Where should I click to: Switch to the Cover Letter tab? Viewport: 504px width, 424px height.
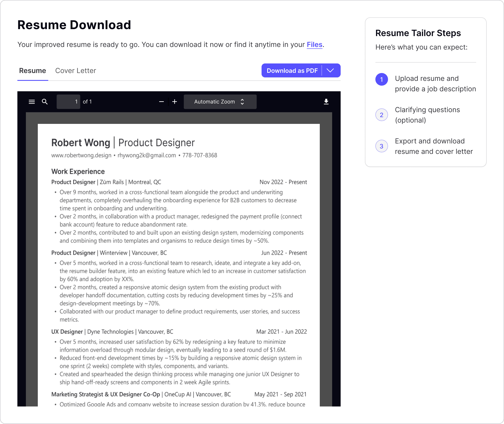click(x=75, y=70)
